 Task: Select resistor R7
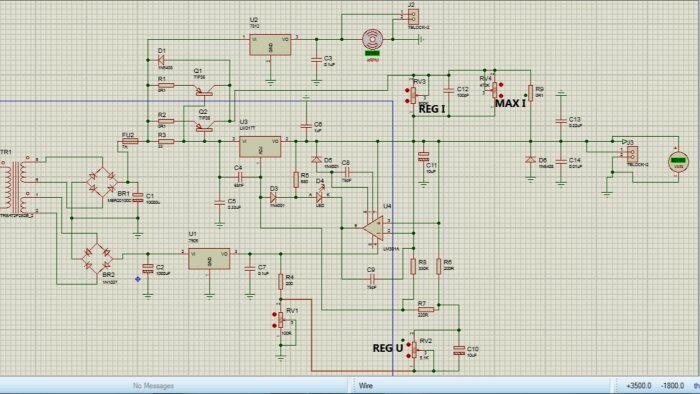(426, 309)
